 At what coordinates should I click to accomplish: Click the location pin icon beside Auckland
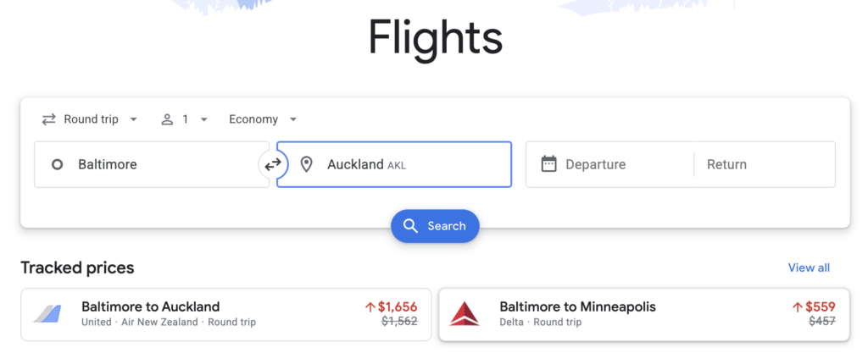pos(306,164)
